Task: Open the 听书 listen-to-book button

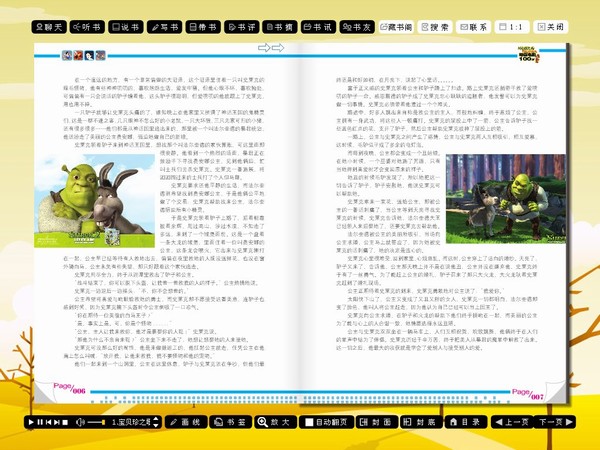Action: tap(87, 27)
